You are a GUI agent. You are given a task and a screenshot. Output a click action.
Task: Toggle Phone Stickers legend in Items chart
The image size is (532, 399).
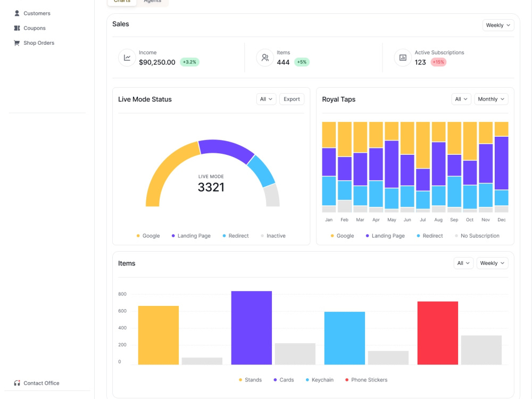click(x=366, y=380)
